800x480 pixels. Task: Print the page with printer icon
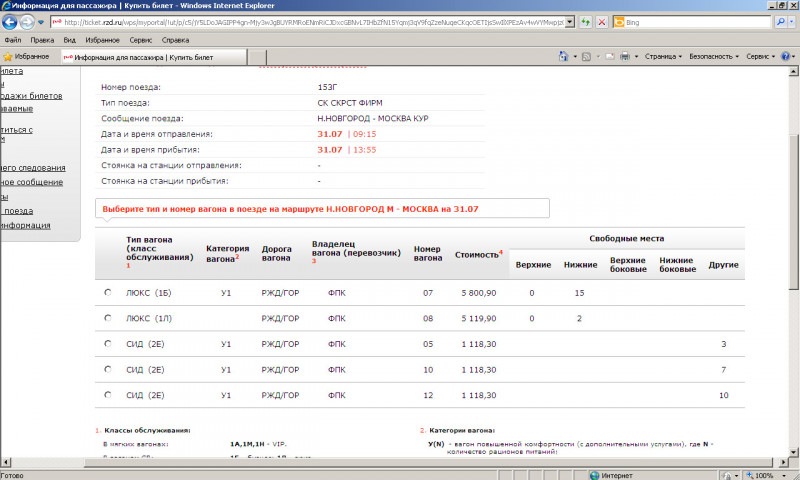click(x=624, y=57)
